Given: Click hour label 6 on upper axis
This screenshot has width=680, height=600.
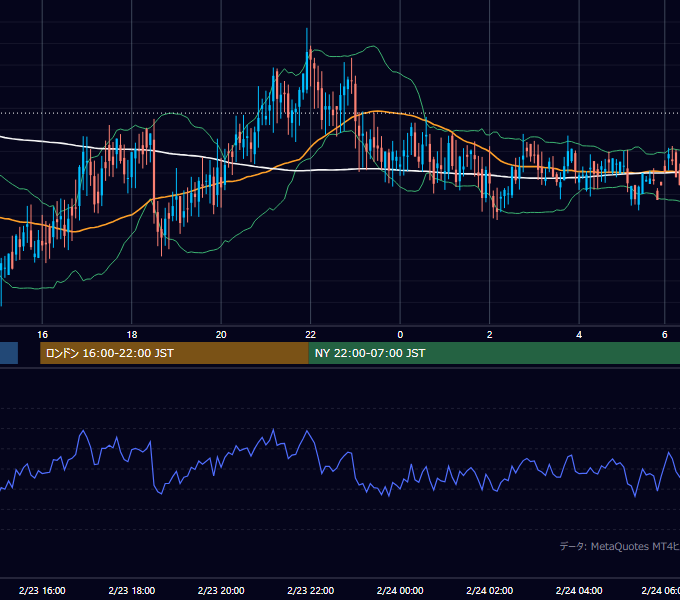Looking at the screenshot, I should click(664, 335).
